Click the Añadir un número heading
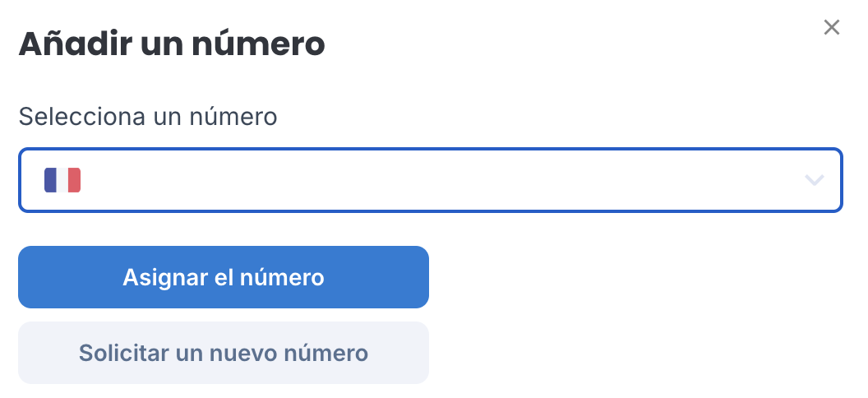This screenshot has width=868, height=398. [172, 44]
